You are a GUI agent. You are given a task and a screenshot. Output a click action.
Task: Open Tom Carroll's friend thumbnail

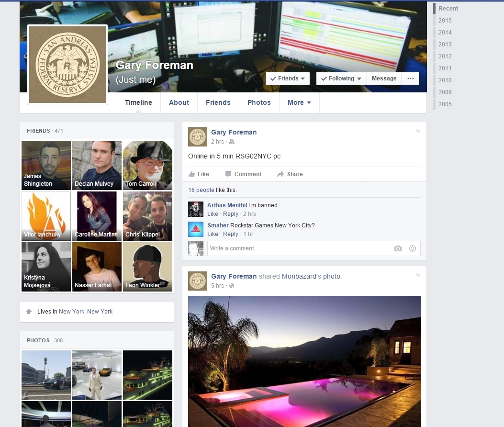(147, 165)
